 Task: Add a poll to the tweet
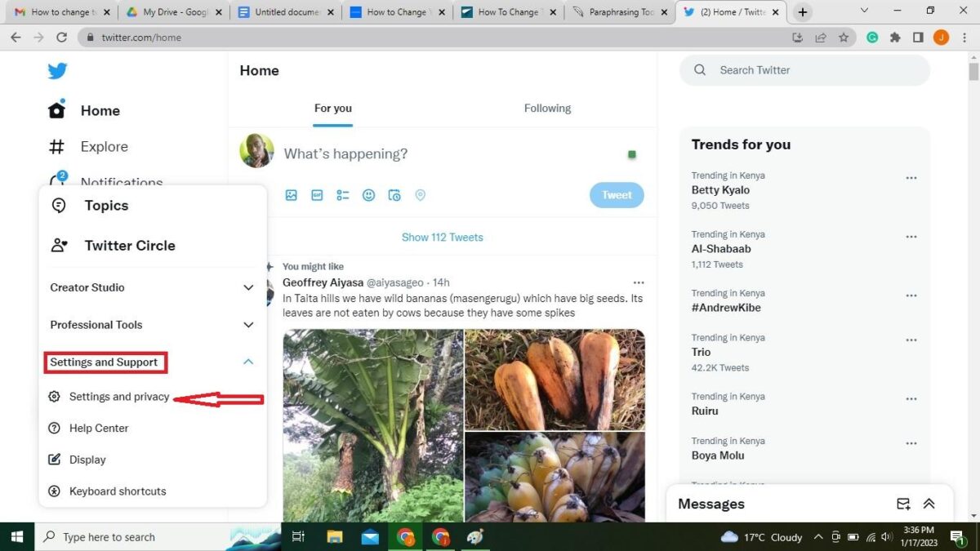tap(343, 195)
